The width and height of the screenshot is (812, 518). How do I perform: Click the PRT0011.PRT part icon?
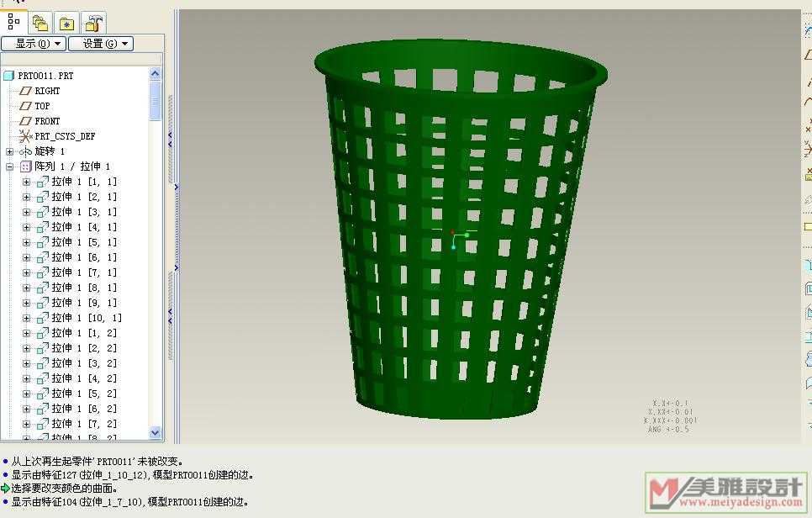pyautogui.click(x=8, y=76)
